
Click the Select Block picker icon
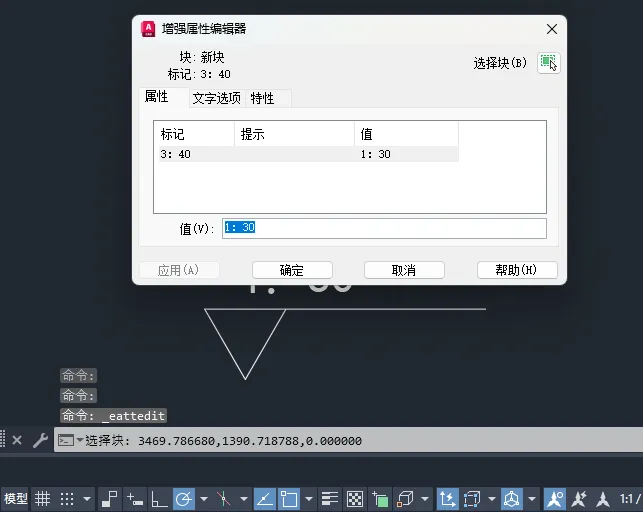549,63
